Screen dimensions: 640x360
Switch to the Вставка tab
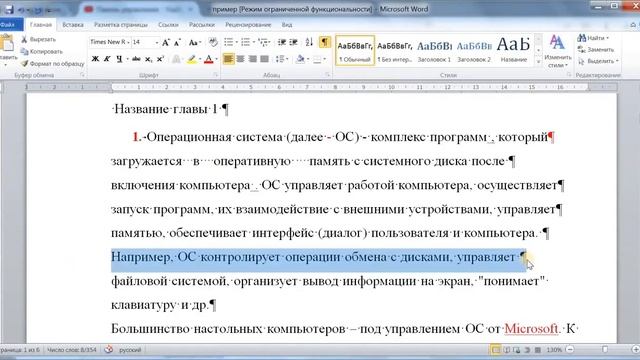(x=73, y=25)
